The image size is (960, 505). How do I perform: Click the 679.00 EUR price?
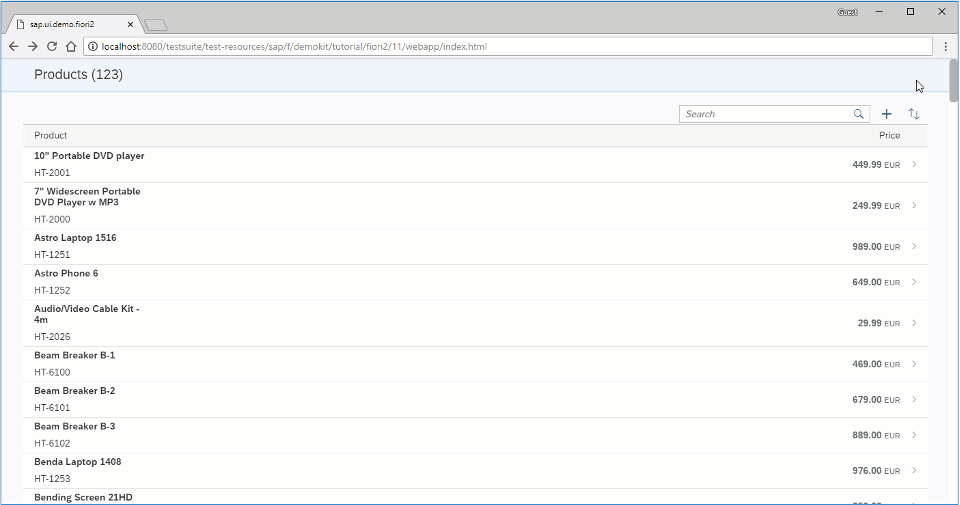pyautogui.click(x=876, y=400)
